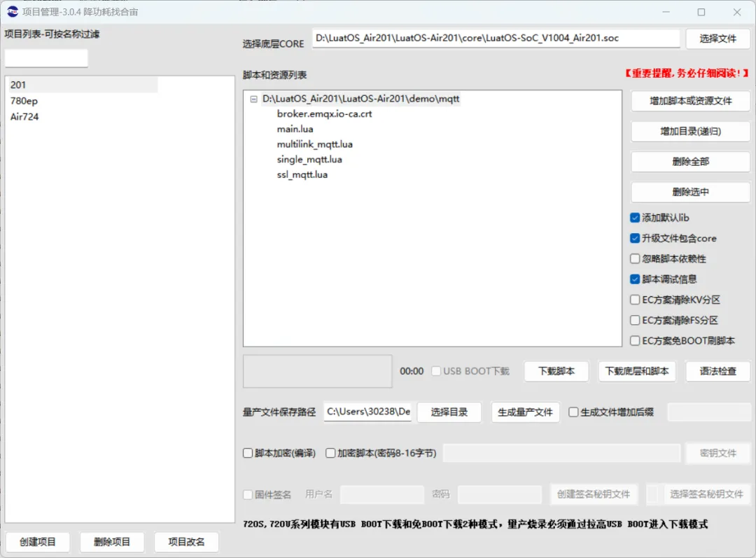
Task: Click 删除全部 button
Action: coord(690,162)
